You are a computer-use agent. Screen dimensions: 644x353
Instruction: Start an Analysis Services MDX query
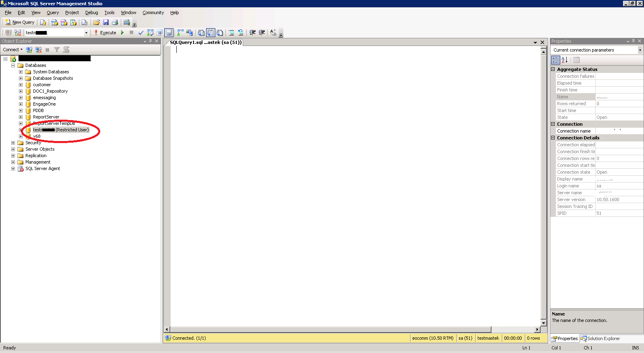pos(55,22)
